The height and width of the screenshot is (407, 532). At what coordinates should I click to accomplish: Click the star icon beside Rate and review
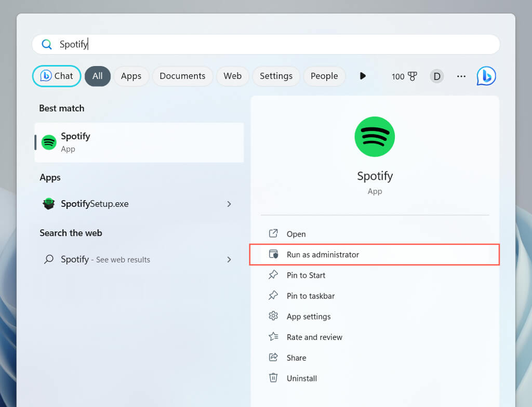coord(273,336)
